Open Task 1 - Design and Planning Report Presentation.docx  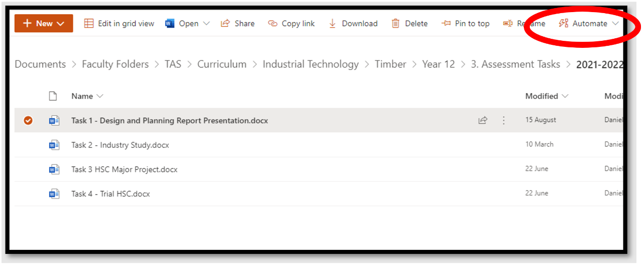click(170, 120)
